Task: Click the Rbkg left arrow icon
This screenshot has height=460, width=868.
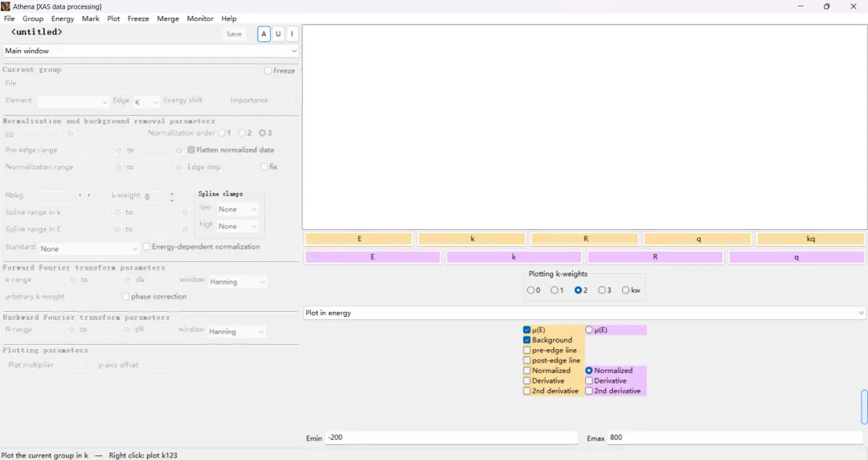Action: 80,195
